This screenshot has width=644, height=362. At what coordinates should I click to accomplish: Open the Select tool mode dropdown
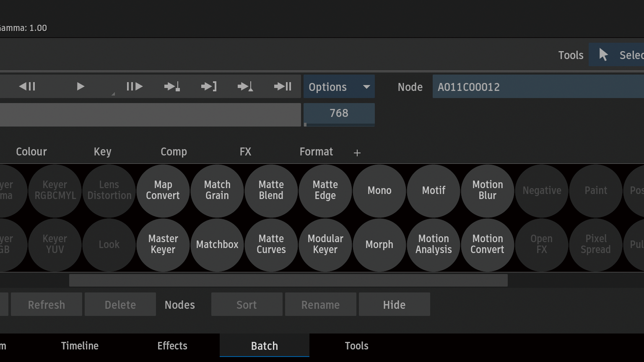pos(621,55)
